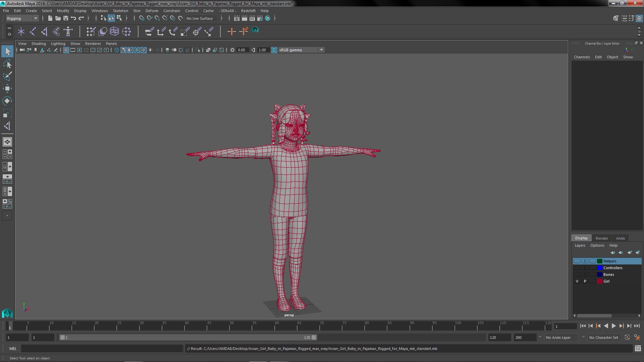Switch to the Anim layer tab
644x362 pixels.
pyautogui.click(x=620, y=238)
